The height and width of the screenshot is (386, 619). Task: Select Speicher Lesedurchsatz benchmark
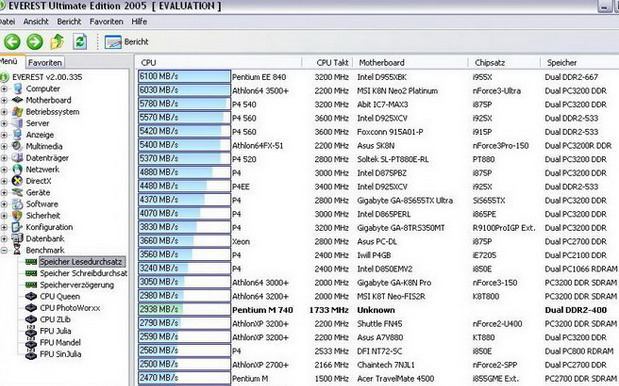(x=82, y=262)
